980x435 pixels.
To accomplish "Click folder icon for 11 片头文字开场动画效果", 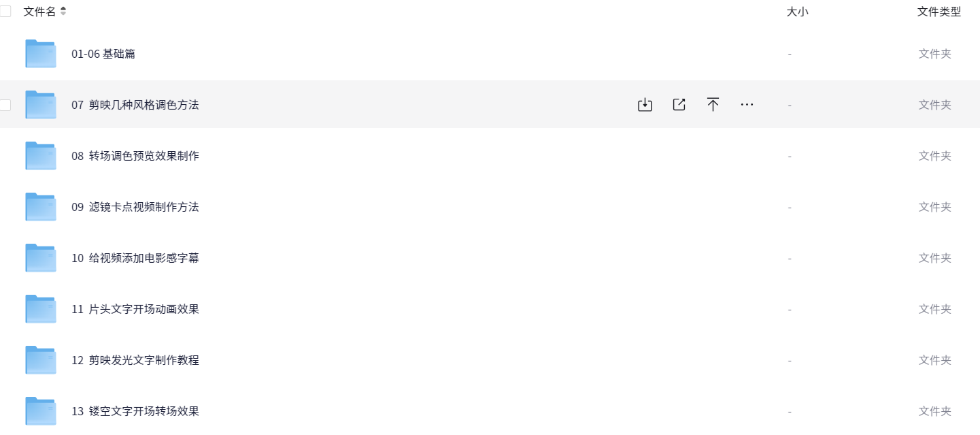I will tap(41, 309).
